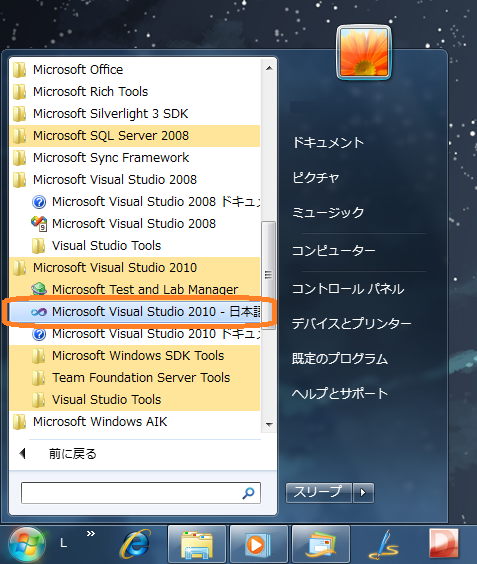Launch Internet Explorer from the taskbar
Screen dimensions: 477x564
[136, 544]
